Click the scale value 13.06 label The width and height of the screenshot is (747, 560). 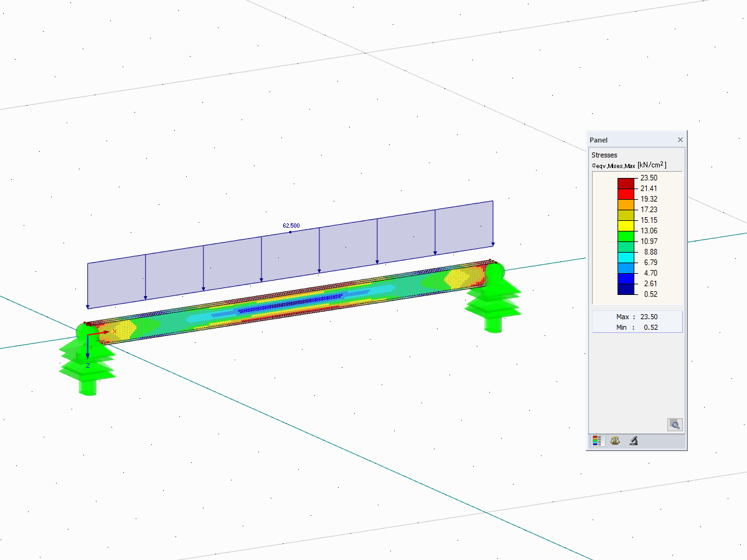(x=650, y=231)
